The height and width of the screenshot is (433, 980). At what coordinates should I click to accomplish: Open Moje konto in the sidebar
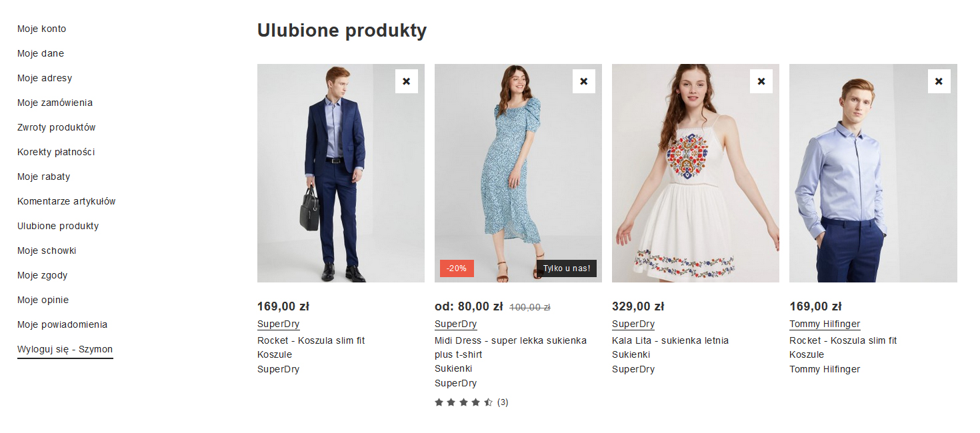tap(41, 29)
